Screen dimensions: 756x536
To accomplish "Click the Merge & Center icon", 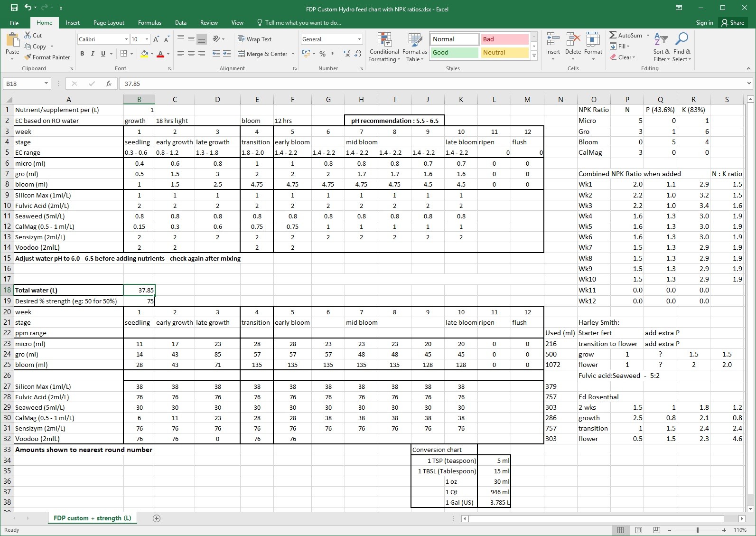I will [x=242, y=54].
